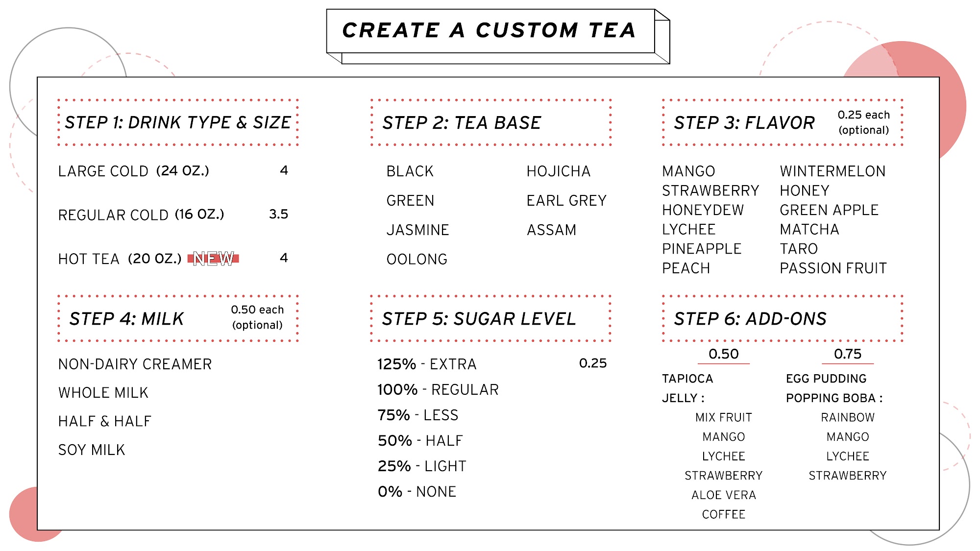The image size is (980, 551).
Task: Choose 50% Half sugar level
Action: click(x=420, y=441)
